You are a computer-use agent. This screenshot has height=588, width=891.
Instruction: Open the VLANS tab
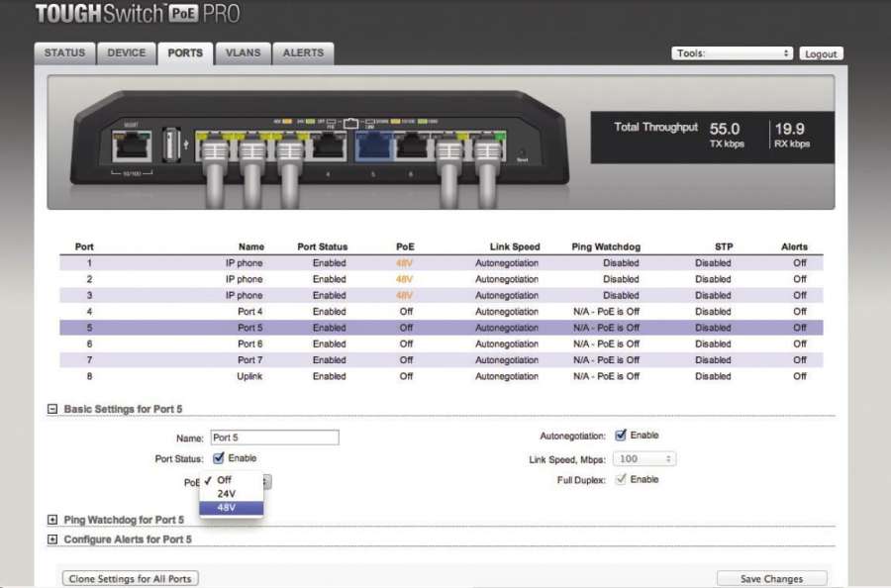pyautogui.click(x=243, y=53)
